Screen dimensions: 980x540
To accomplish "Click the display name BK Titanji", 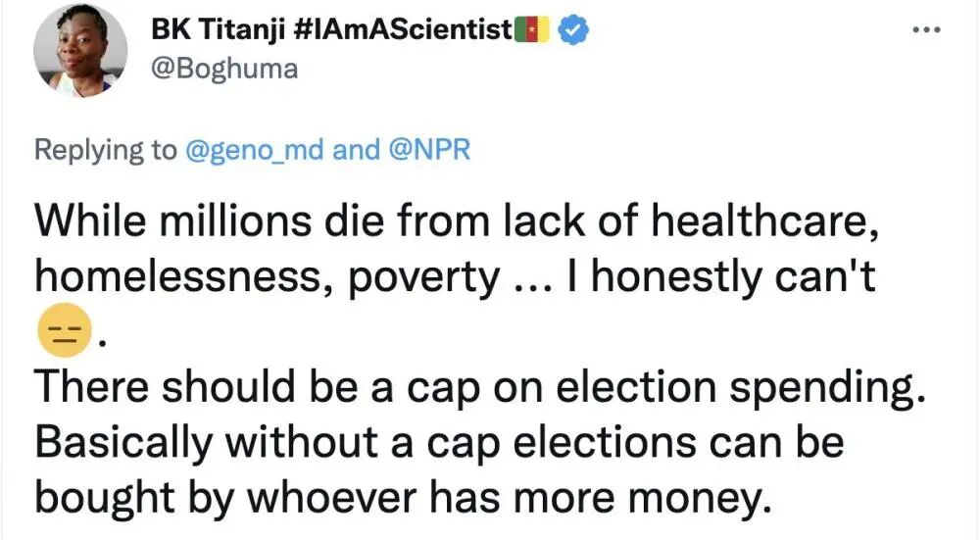I will (x=211, y=31).
